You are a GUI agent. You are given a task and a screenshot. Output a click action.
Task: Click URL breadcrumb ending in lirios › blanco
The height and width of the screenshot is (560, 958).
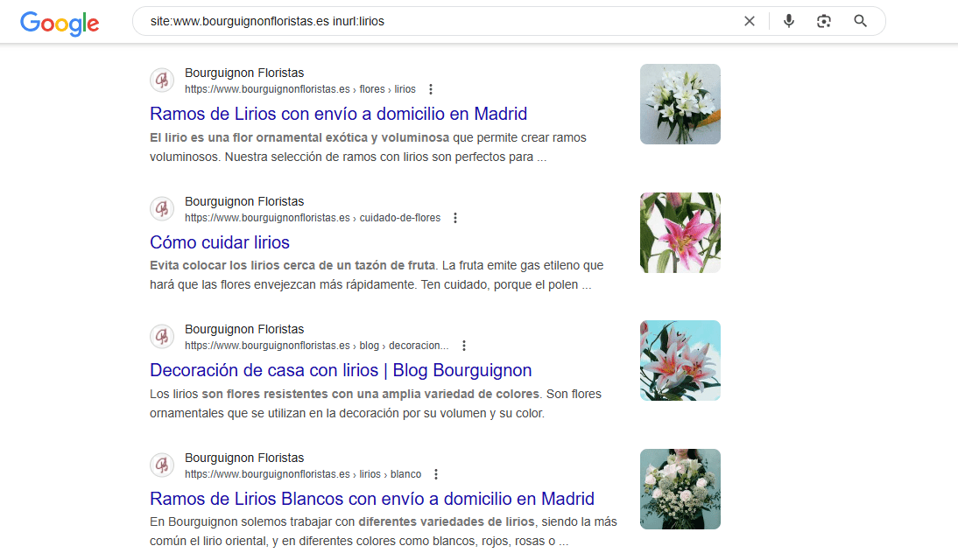(303, 474)
